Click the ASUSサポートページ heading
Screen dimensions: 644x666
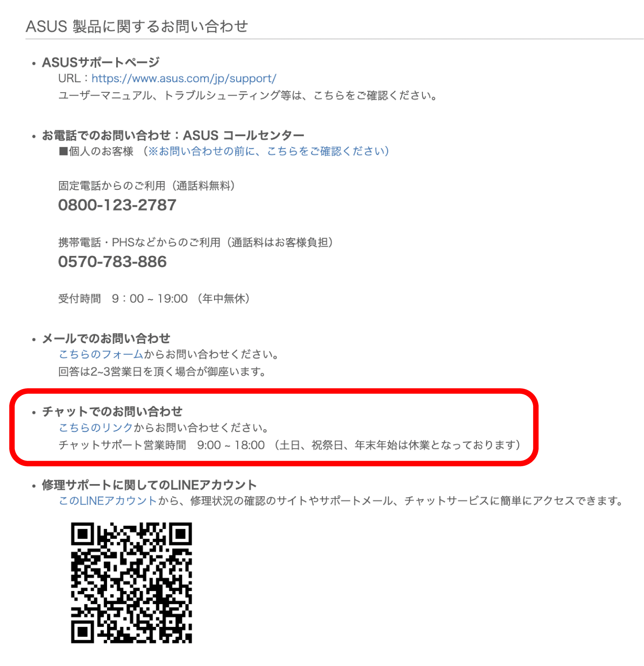101,63
